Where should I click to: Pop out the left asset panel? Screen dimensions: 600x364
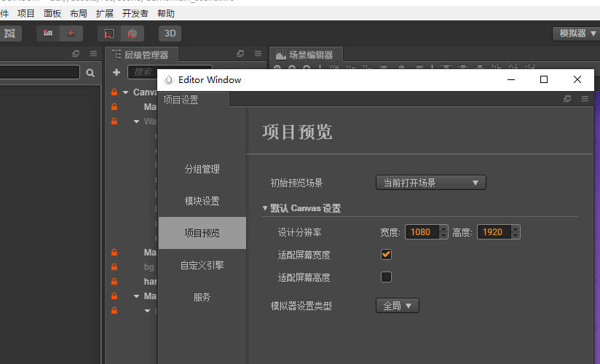click(x=76, y=54)
